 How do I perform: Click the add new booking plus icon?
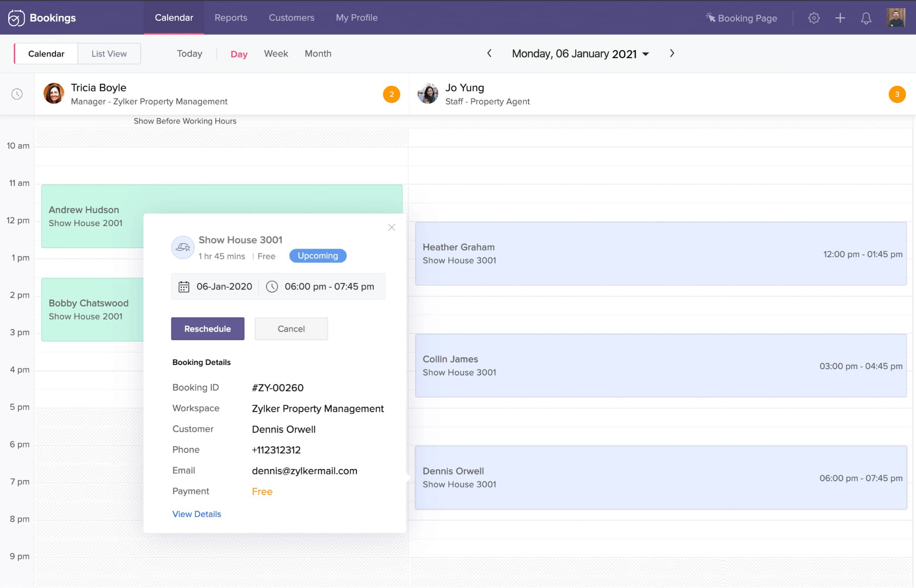(x=840, y=18)
